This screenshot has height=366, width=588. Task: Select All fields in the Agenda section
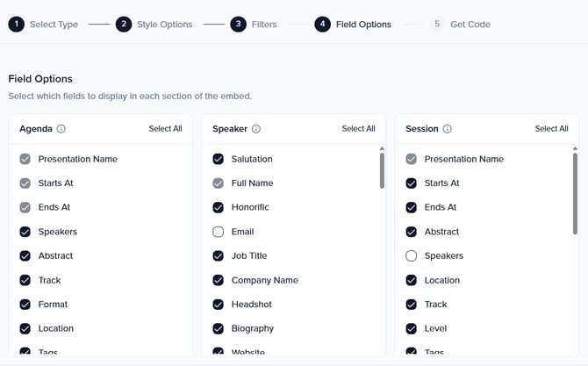point(165,129)
